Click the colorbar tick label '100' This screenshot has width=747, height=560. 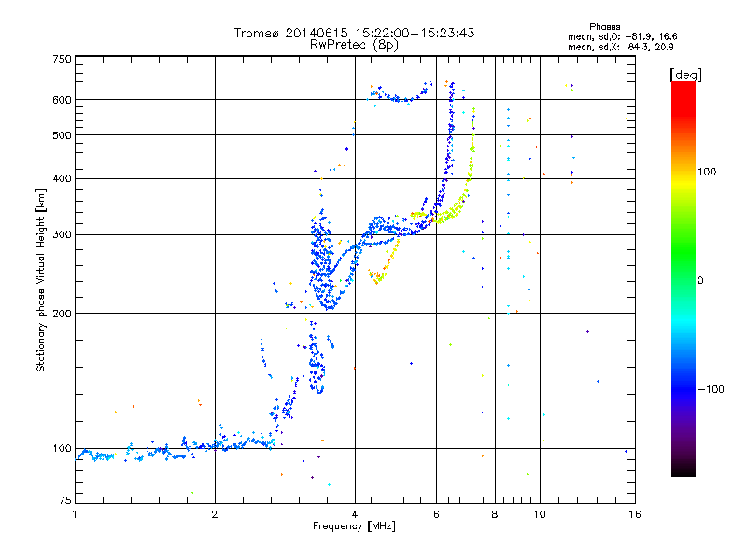point(707,172)
